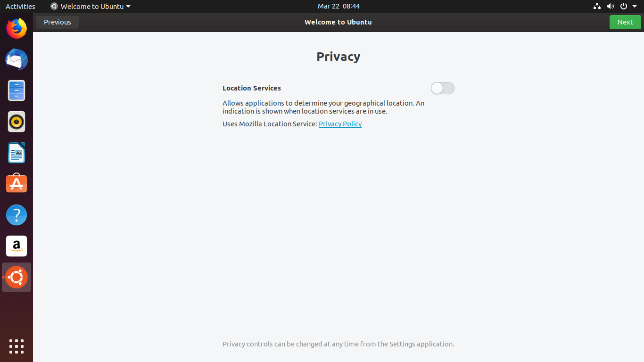Launch Thunderbird Mail from the dock
Viewport: 644px width, 362px height.
pos(17,59)
